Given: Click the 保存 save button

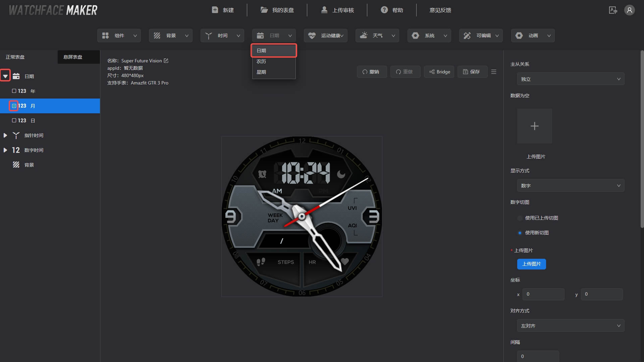Looking at the screenshot, I should [472, 72].
